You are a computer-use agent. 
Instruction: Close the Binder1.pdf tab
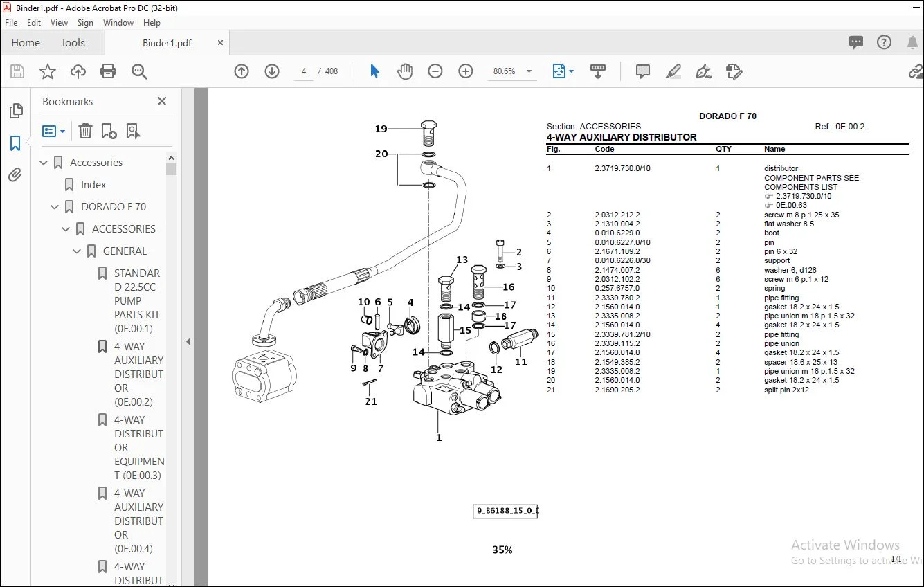click(x=221, y=43)
